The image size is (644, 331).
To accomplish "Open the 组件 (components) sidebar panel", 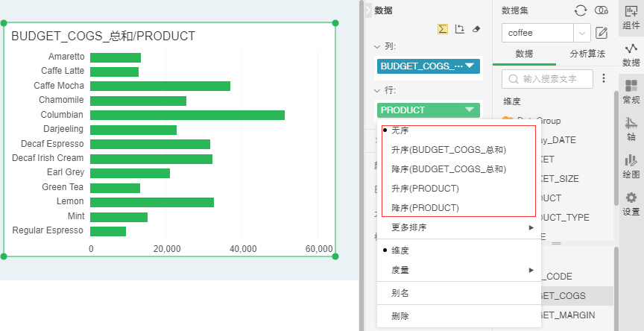I will (x=631, y=16).
